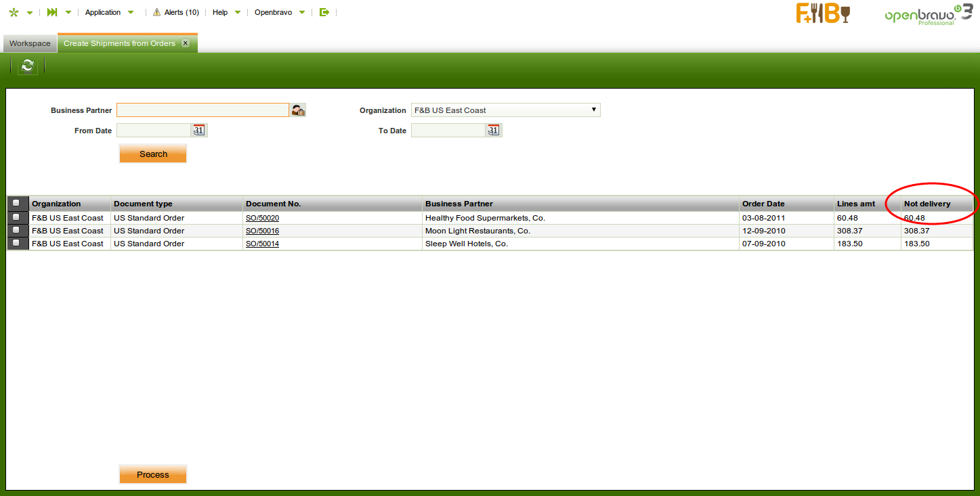Click the Organization column header
The height and width of the screenshot is (496, 980).
tap(70, 204)
